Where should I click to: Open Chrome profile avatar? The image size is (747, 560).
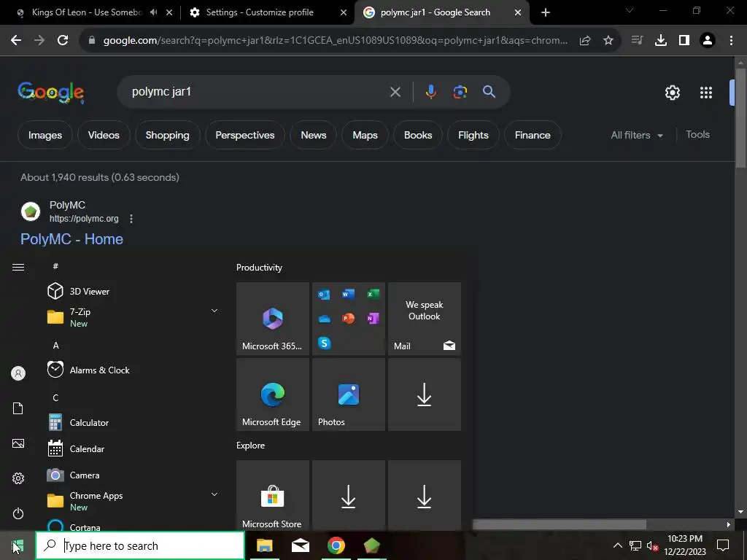(708, 41)
